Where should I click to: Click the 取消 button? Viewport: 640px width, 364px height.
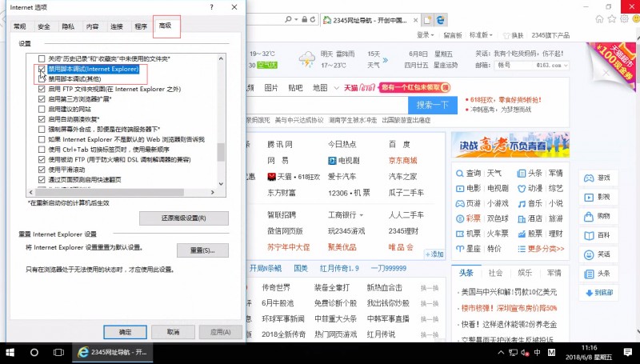(x=173, y=332)
